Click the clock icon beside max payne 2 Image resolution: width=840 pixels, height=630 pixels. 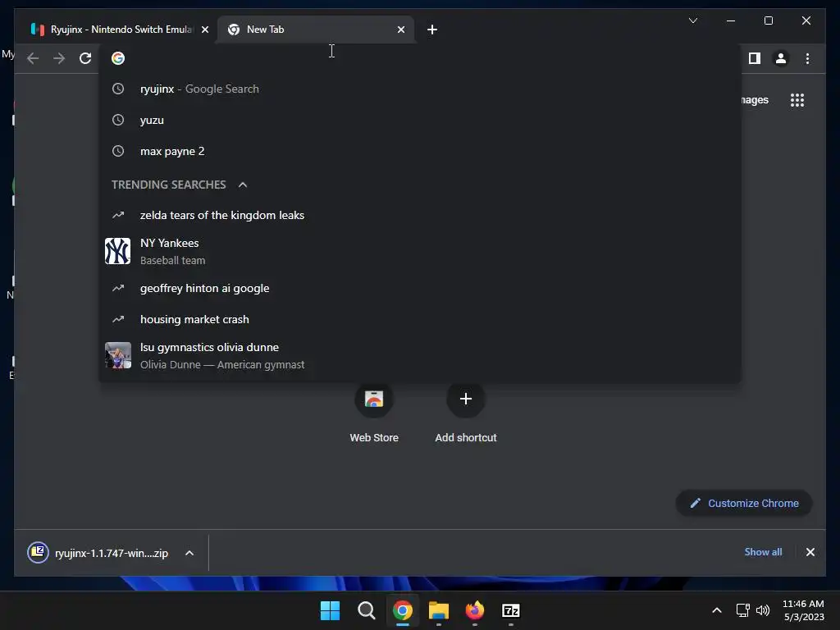pyautogui.click(x=118, y=151)
